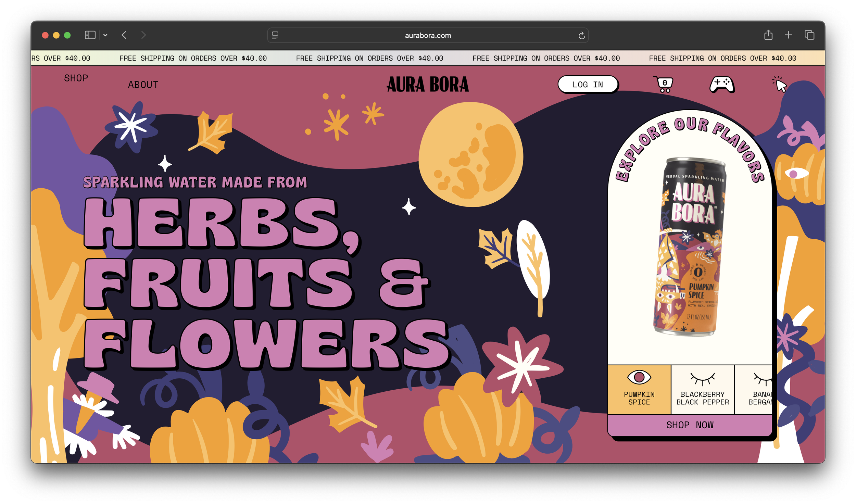
Task: Open a new Safari tab
Action: click(789, 35)
